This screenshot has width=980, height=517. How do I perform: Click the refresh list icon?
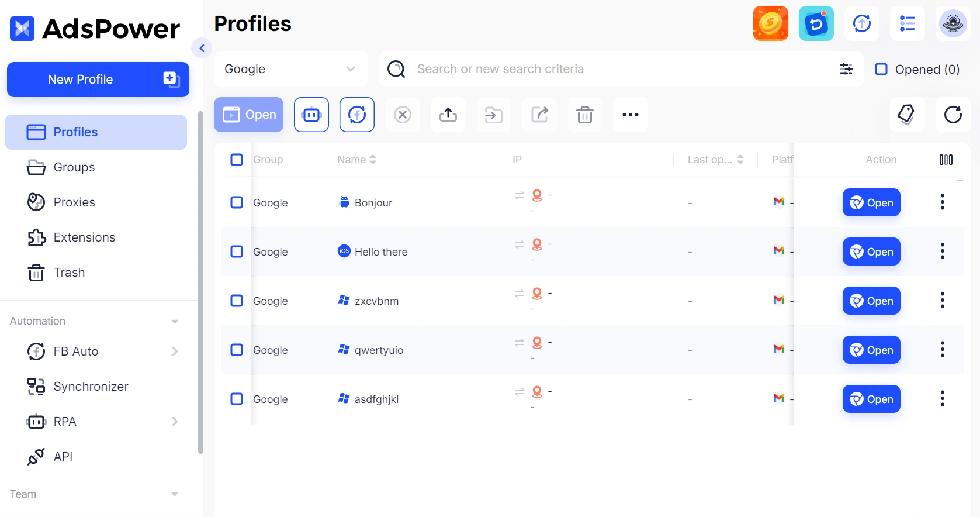[x=953, y=115]
